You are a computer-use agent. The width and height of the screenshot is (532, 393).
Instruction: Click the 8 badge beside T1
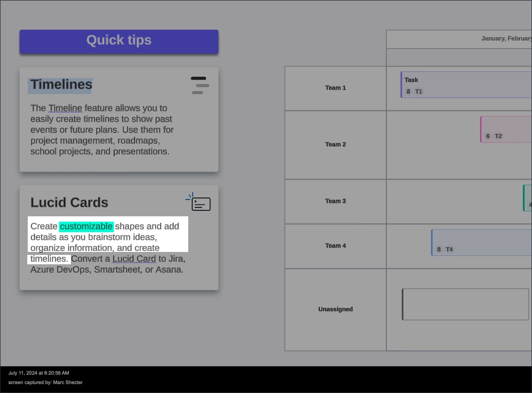click(408, 92)
